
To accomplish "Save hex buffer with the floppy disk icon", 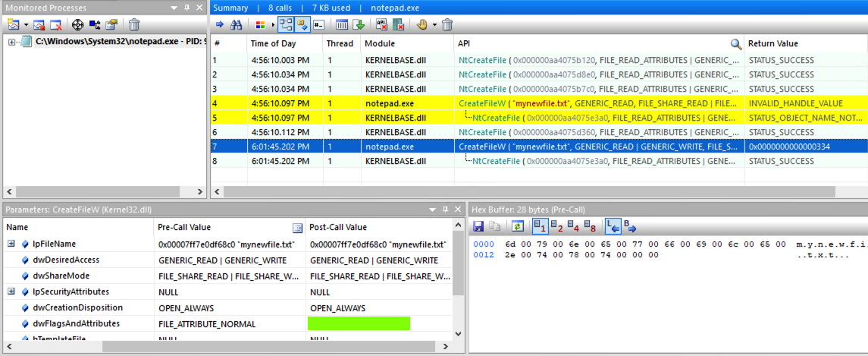I will [478, 226].
